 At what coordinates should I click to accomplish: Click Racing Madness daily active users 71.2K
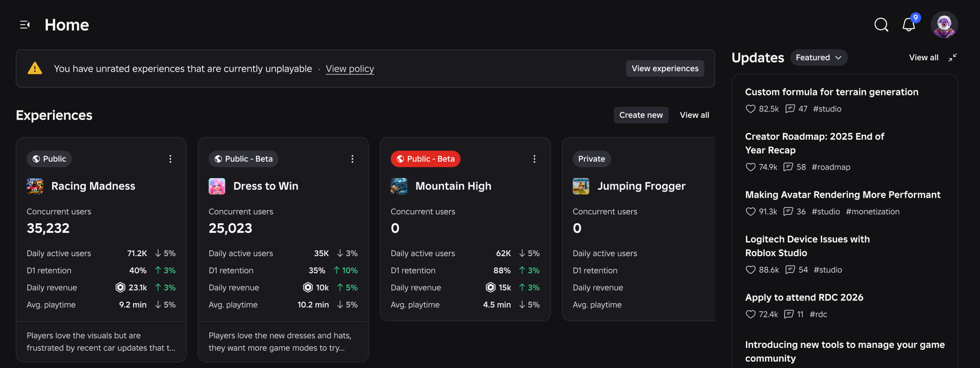point(137,253)
